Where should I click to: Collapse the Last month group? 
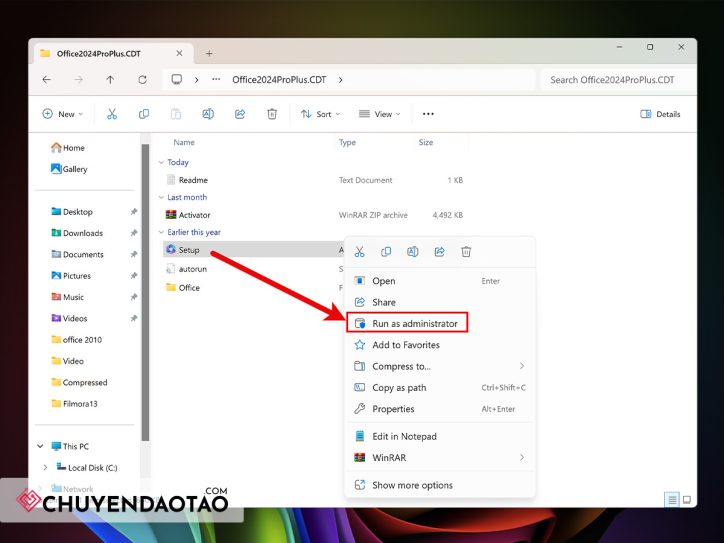coord(161,198)
